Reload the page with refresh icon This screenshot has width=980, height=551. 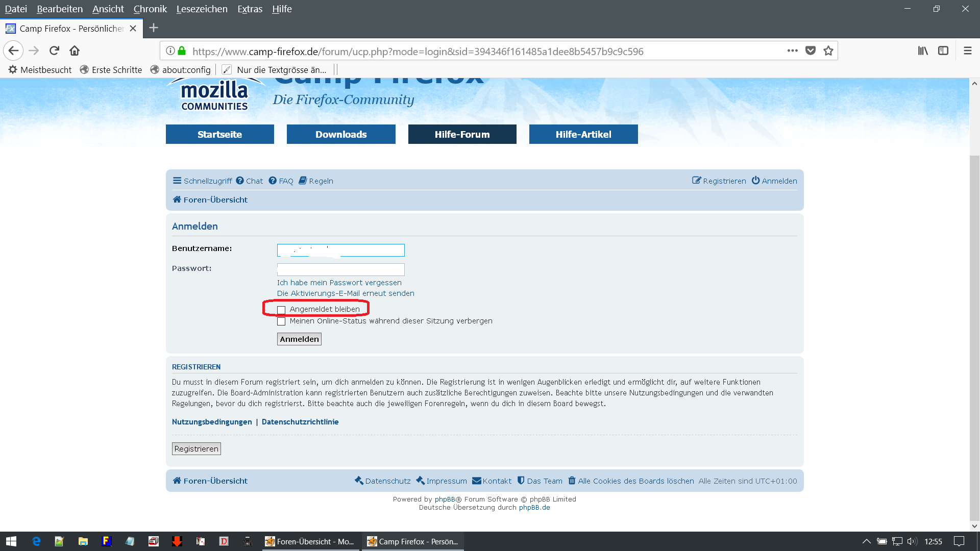54,51
